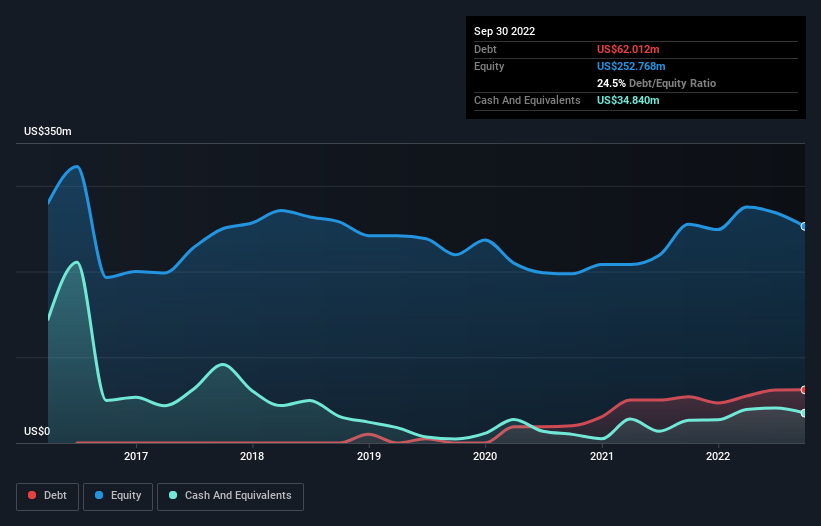
Task: Click the US$0 y-axis label
Action: pos(37,431)
